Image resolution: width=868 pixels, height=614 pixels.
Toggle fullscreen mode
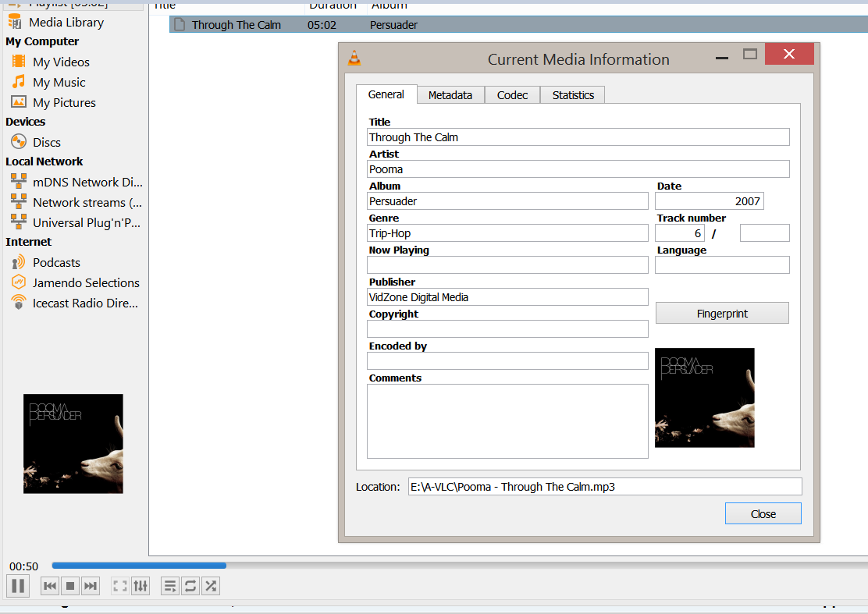(120, 586)
